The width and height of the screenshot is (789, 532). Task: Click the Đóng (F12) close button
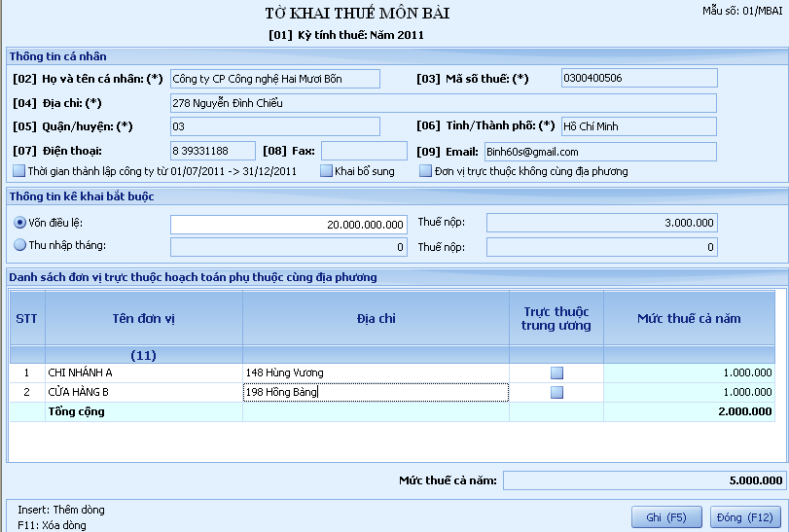click(x=745, y=516)
